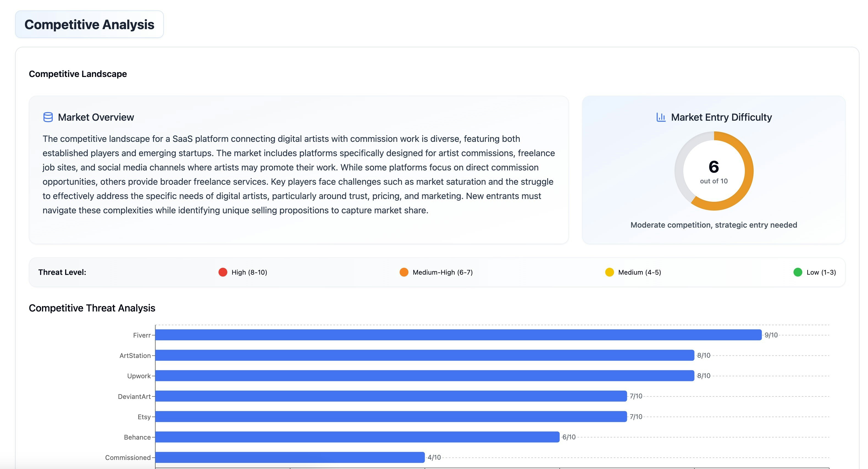Viewport: 868px width, 469px height.
Task: Select the Behance threat bar
Action: (357, 437)
